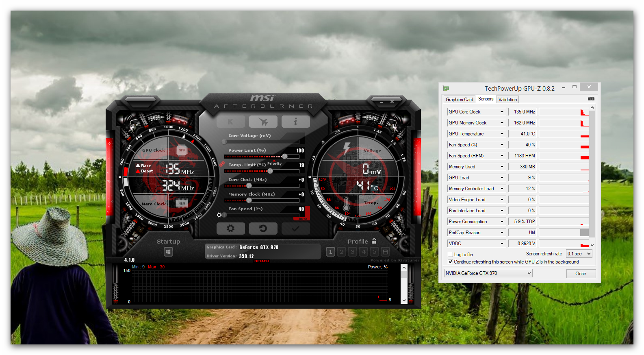Select profile slot 5
The image size is (644, 355).
point(375,252)
